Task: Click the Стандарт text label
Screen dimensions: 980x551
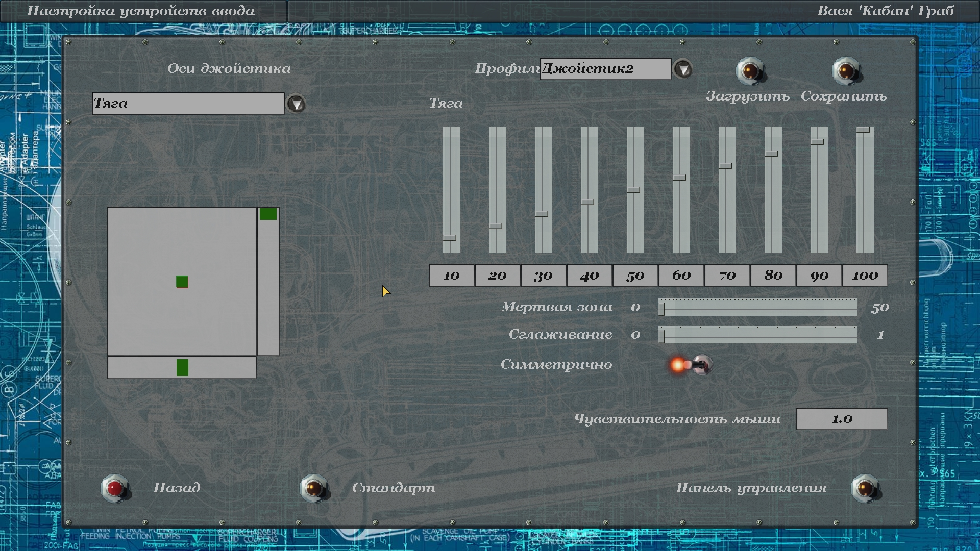Action: pyautogui.click(x=393, y=488)
